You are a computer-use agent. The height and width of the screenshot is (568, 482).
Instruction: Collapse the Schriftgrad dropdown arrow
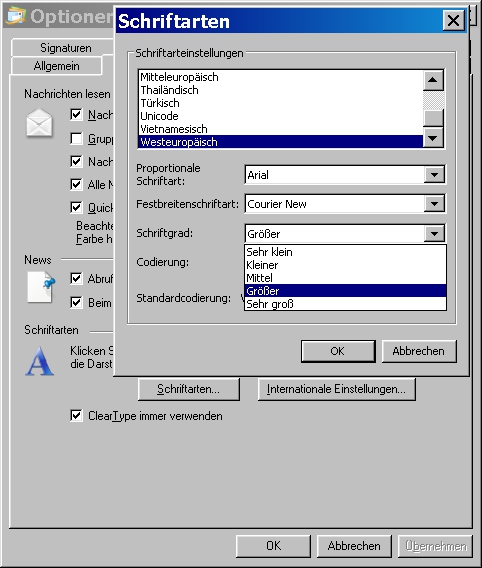point(434,234)
